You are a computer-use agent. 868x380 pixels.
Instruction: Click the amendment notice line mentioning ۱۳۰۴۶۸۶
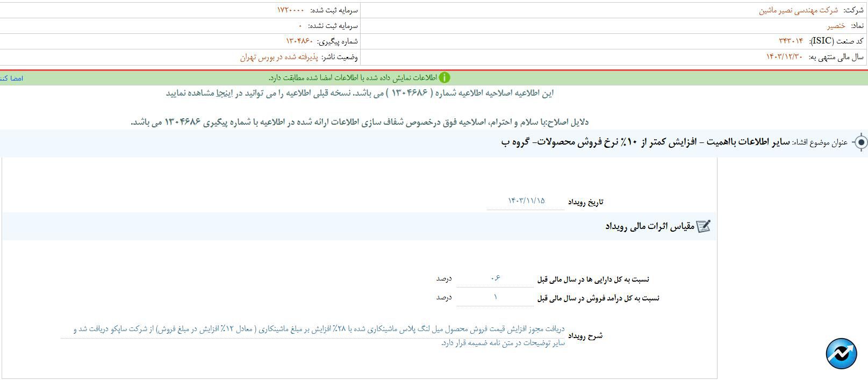click(360, 93)
